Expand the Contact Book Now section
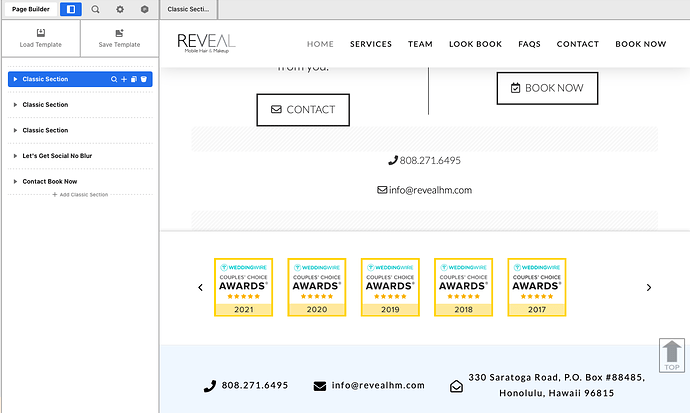This screenshot has height=413, width=690. tap(15, 182)
